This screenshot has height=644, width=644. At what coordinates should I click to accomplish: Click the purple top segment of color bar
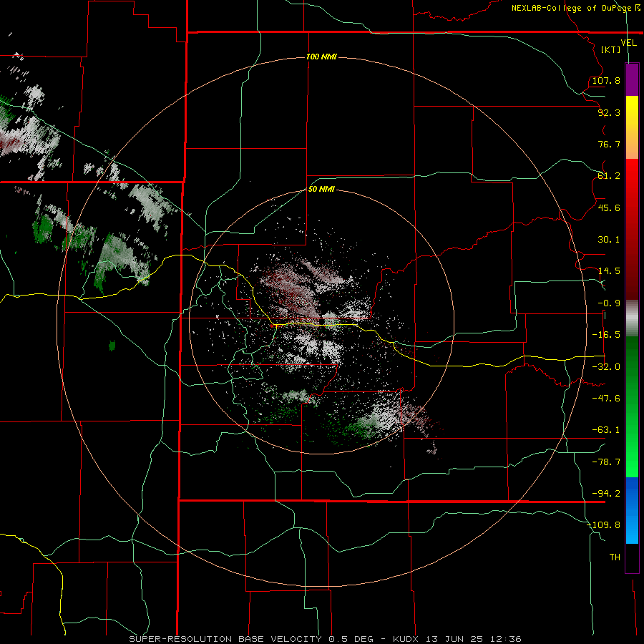click(632, 79)
